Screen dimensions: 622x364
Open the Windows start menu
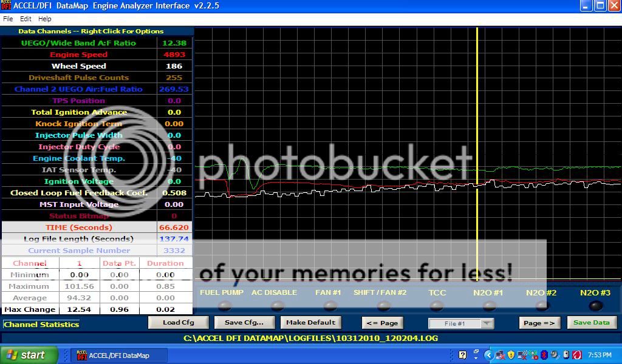pos(29,355)
